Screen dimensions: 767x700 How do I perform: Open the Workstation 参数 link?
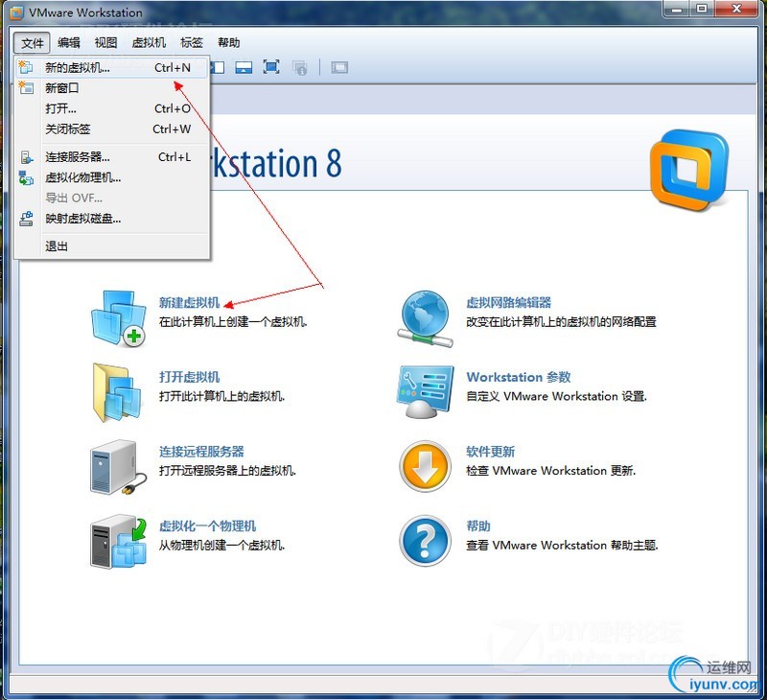click(519, 377)
